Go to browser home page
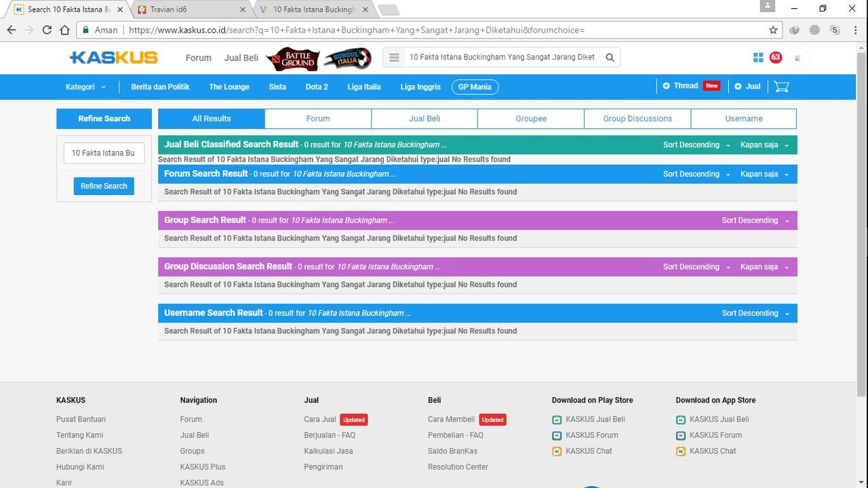 [65, 30]
